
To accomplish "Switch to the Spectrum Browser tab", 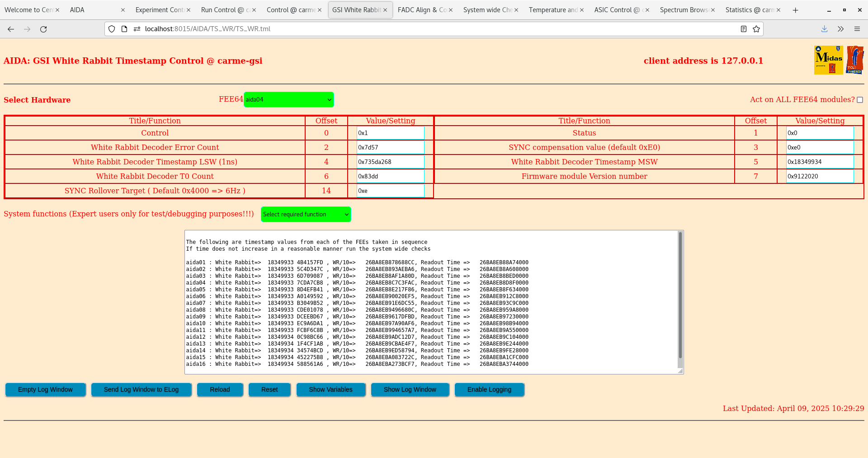I will click(x=684, y=10).
